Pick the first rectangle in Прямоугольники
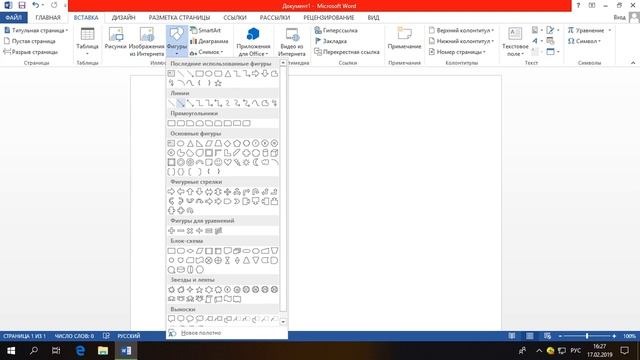Viewport: 640px width, 360px height. (x=171, y=123)
